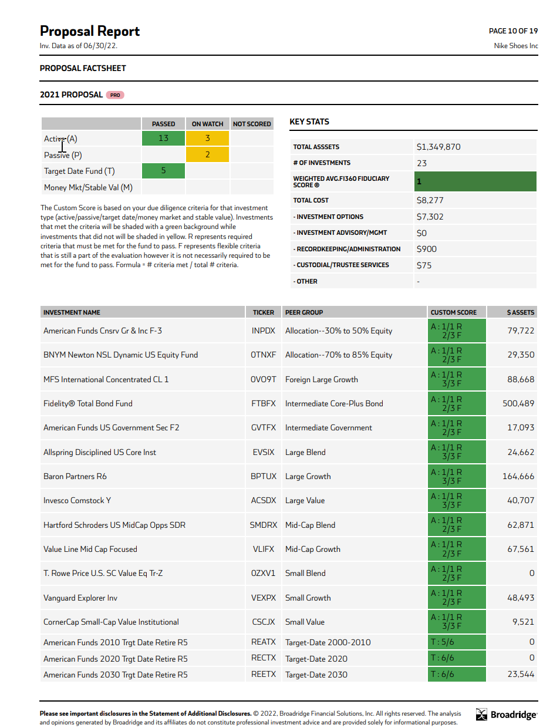Image resolution: width=560 pixels, height=728 pixels.
Task: Click the NOT SCORED column header
Action: [x=252, y=124]
